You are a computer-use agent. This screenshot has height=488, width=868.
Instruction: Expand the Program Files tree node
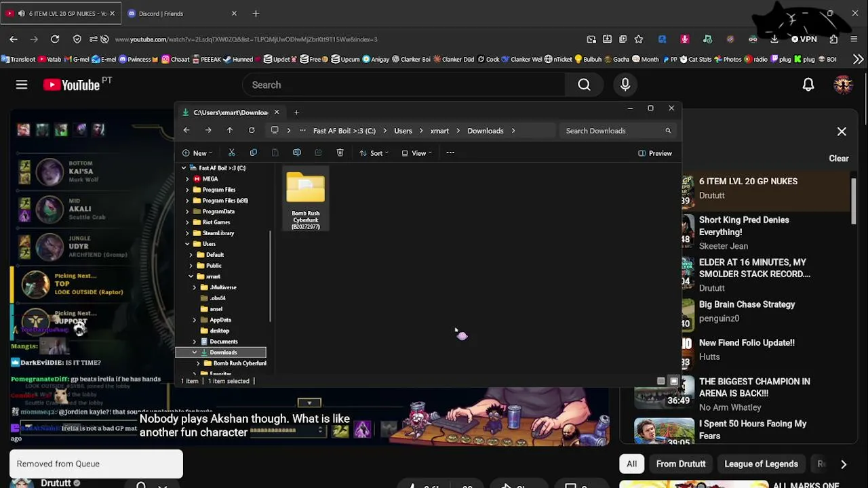187,190
